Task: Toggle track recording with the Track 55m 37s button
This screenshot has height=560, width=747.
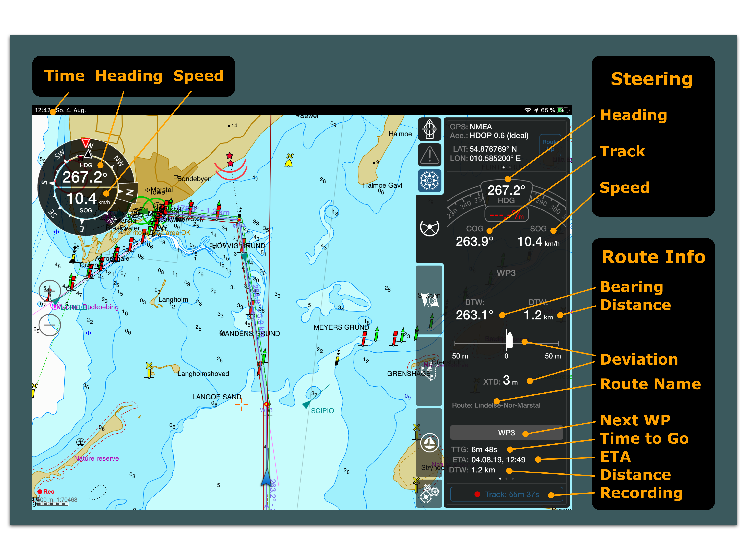Action: click(x=506, y=494)
